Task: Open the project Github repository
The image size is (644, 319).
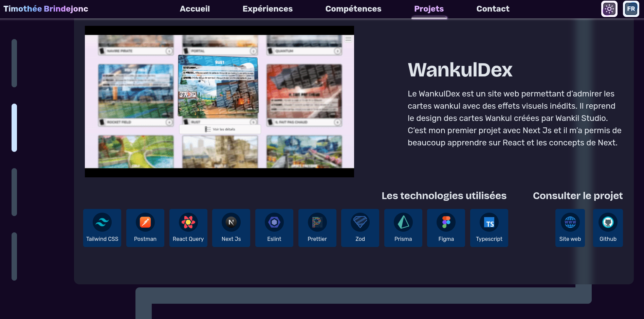Action: click(608, 228)
